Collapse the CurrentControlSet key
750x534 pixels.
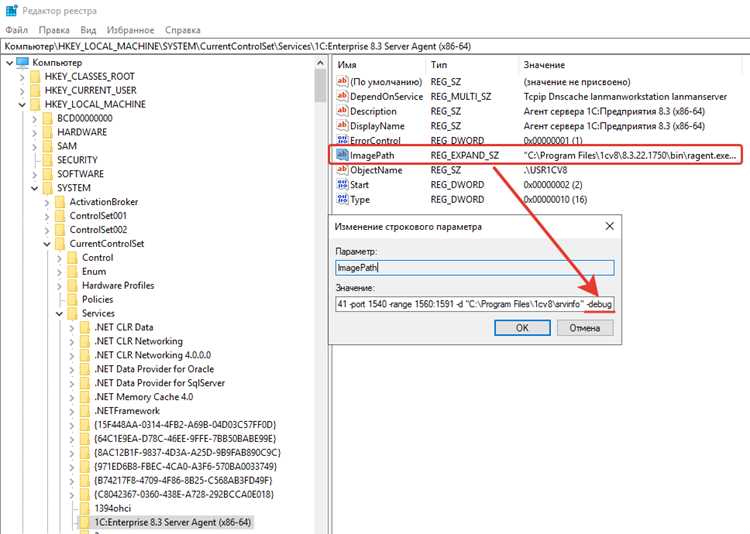click(47, 244)
